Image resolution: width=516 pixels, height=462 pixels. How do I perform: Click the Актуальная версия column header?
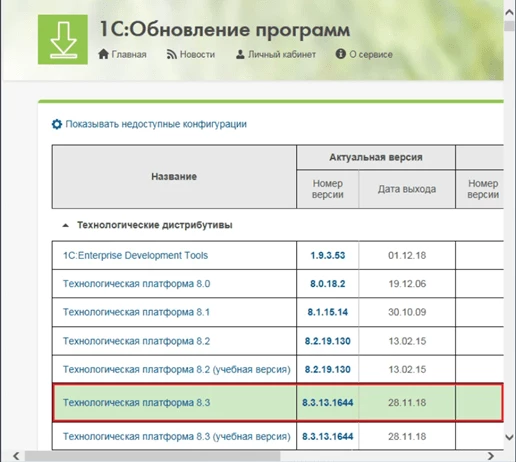(376, 157)
